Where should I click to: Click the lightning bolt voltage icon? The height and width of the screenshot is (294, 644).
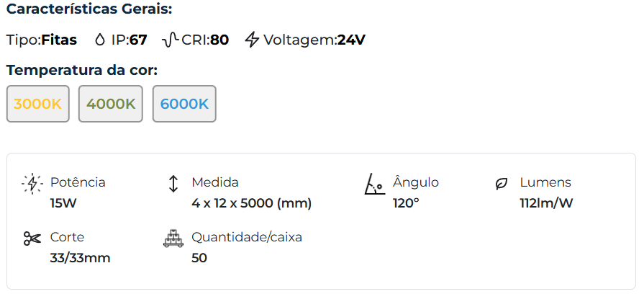point(252,40)
